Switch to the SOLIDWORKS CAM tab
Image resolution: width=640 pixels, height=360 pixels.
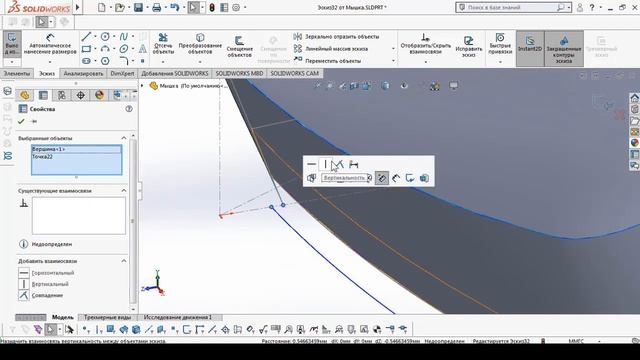294,73
